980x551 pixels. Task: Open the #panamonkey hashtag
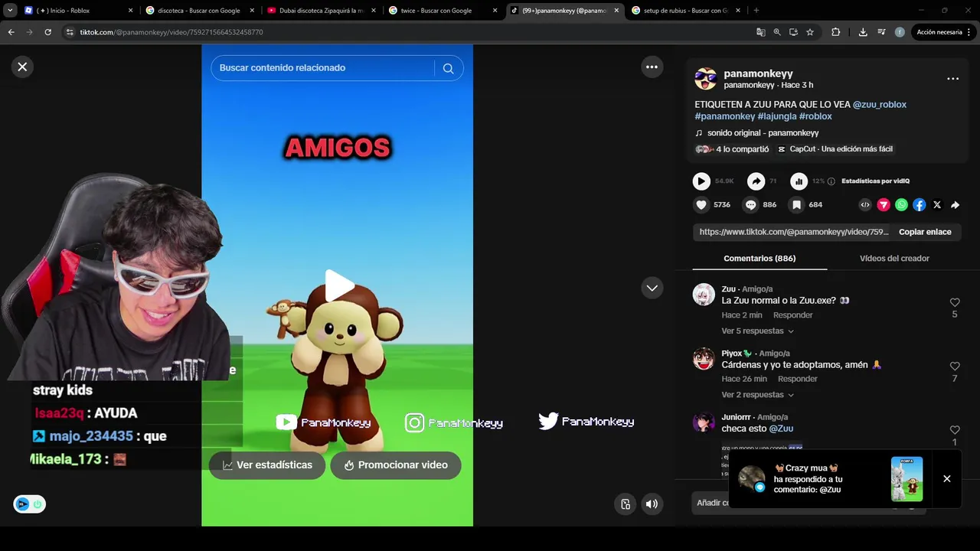pos(725,116)
